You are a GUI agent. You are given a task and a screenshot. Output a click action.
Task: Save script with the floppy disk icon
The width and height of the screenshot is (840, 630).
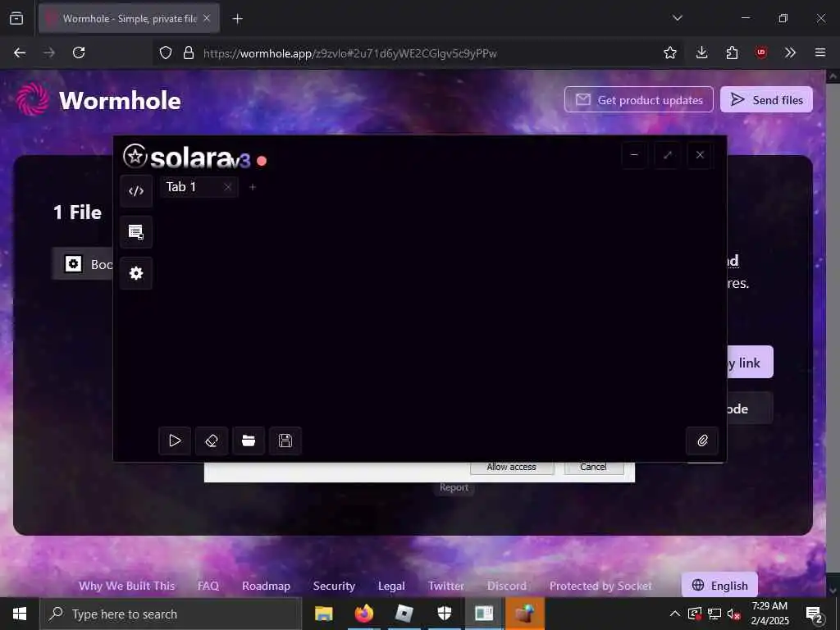tap(285, 441)
